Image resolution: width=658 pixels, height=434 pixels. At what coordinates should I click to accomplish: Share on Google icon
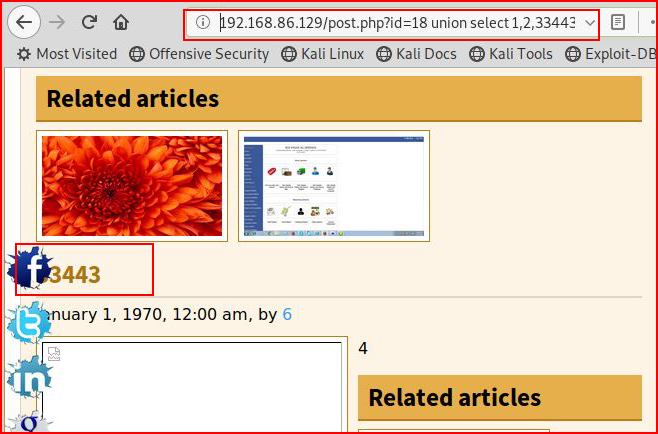[x=29, y=422]
